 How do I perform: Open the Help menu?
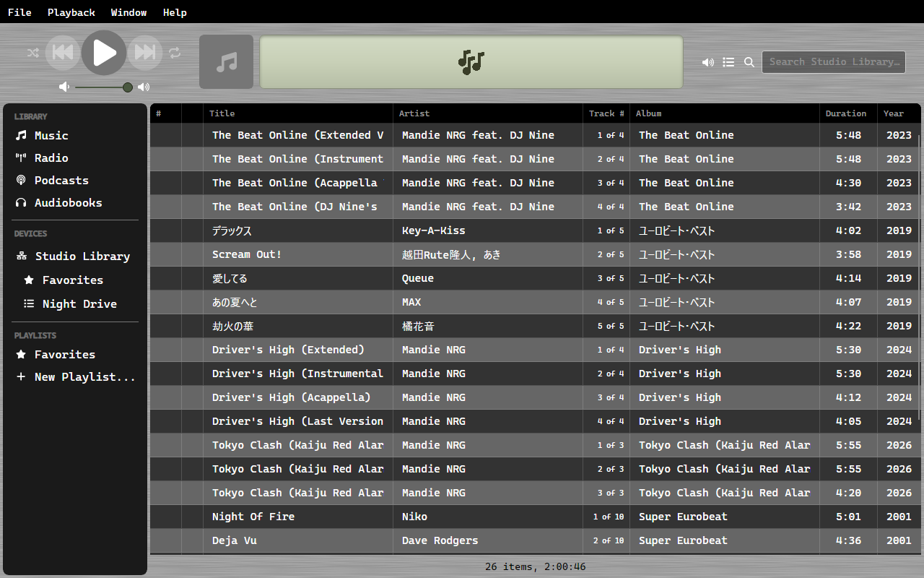175,12
